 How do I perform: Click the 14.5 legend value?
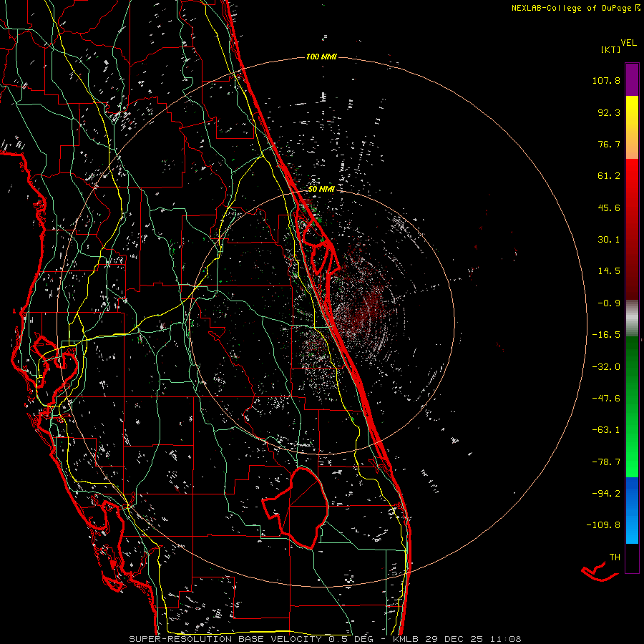(x=609, y=271)
